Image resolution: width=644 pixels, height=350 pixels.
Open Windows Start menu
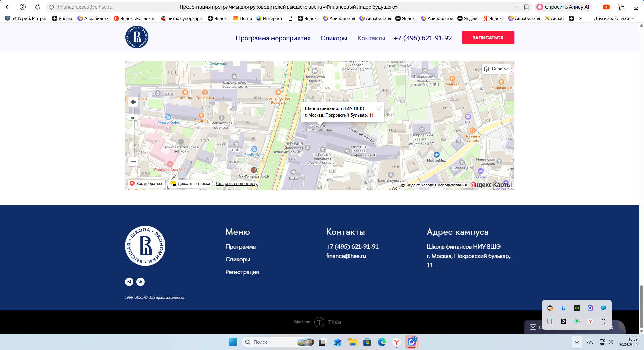coord(233,342)
